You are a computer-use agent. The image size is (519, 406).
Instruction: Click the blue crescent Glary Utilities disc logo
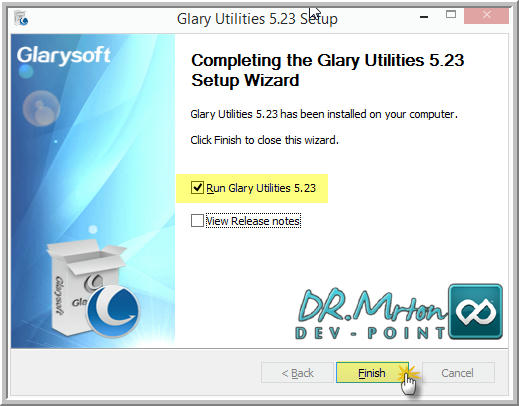coord(114,311)
